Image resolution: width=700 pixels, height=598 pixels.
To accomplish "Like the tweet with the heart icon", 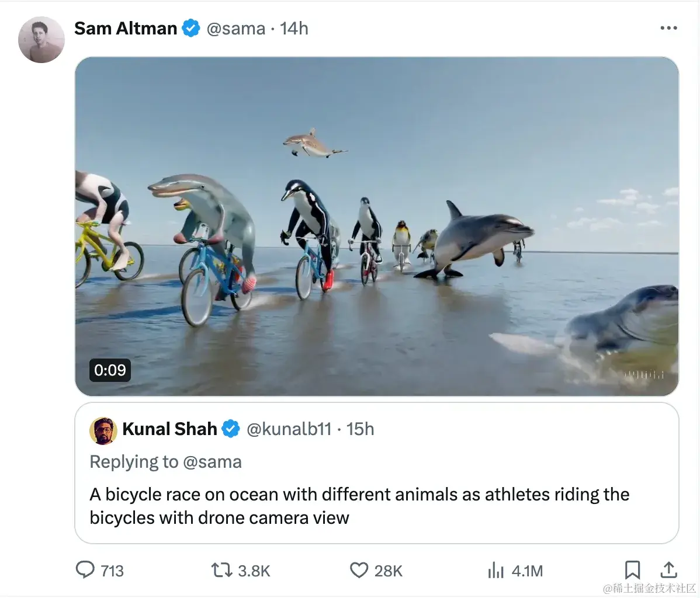I will (x=359, y=570).
